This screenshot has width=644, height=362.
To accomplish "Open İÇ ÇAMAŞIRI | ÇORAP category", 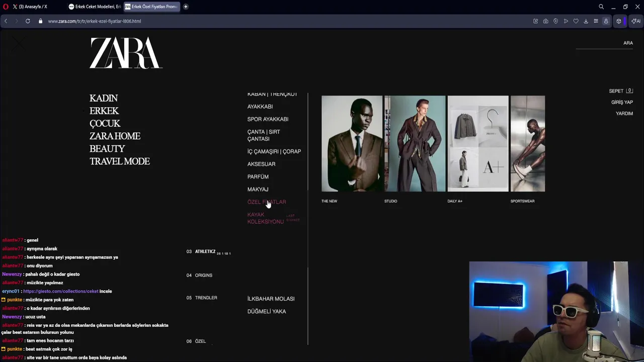I will pyautogui.click(x=274, y=151).
